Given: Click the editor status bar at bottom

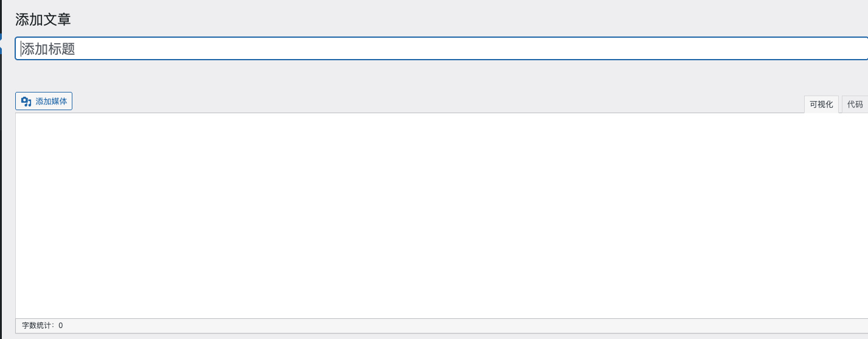Looking at the screenshot, I should click(440, 326).
